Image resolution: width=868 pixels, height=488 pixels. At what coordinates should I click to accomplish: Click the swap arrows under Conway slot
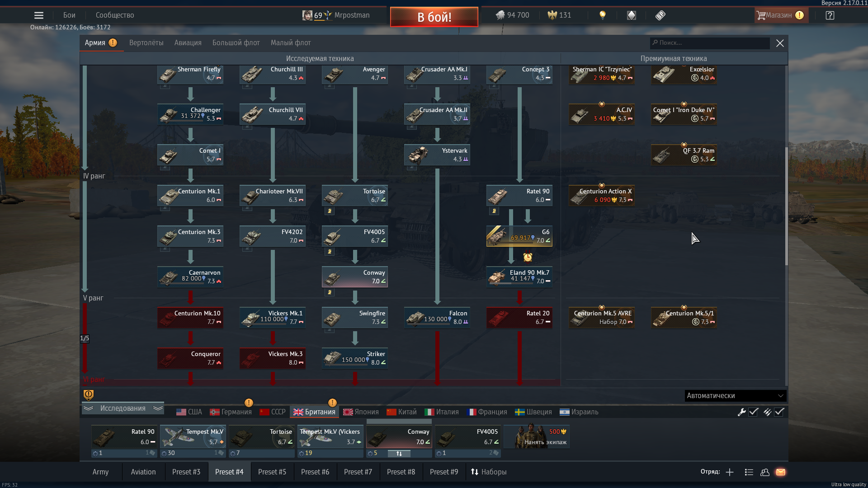[x=399, y=453]
